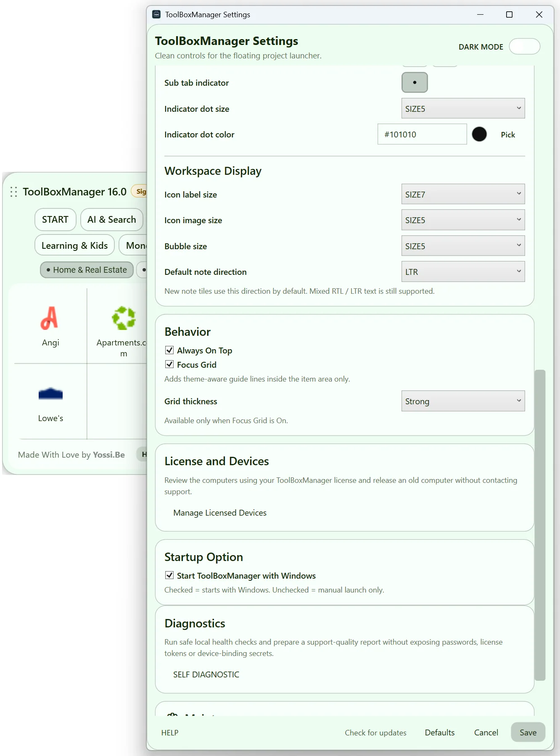Change the Bubble size dropdown
The image size is (560, 756).
coord(463,246)
